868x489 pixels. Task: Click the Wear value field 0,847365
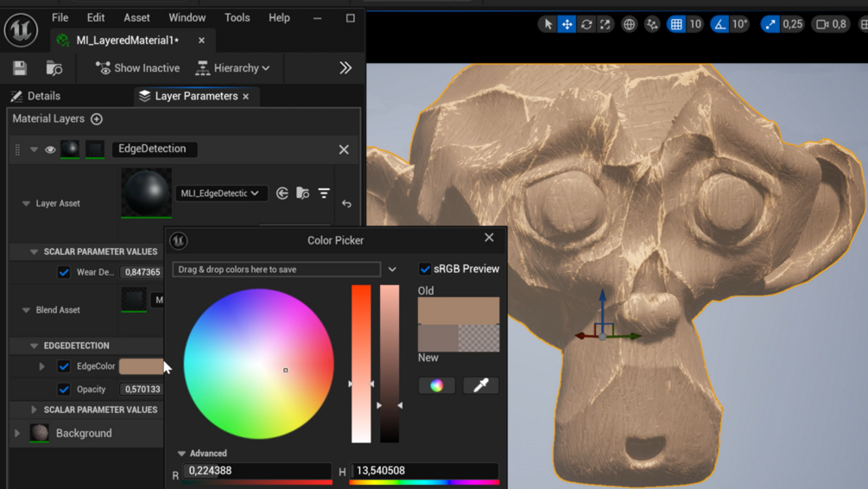point(143,272)
